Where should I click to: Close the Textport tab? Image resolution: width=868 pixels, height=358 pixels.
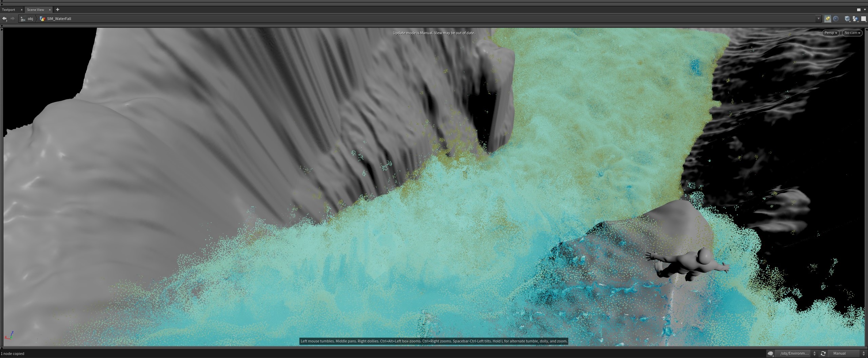click(22, 10)
